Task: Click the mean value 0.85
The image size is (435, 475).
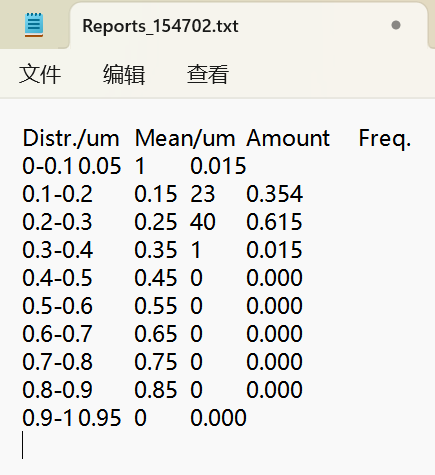Action: [x=156, y=390]
